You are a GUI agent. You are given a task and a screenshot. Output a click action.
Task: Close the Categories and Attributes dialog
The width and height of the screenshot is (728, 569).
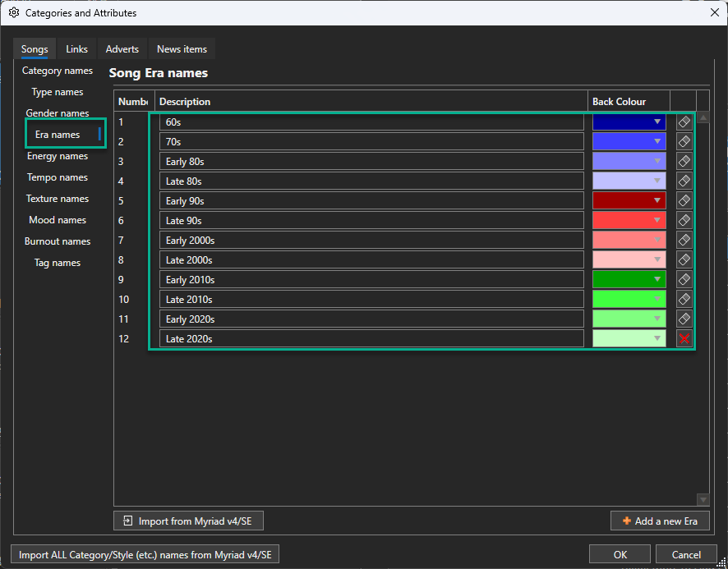(715, 12)
